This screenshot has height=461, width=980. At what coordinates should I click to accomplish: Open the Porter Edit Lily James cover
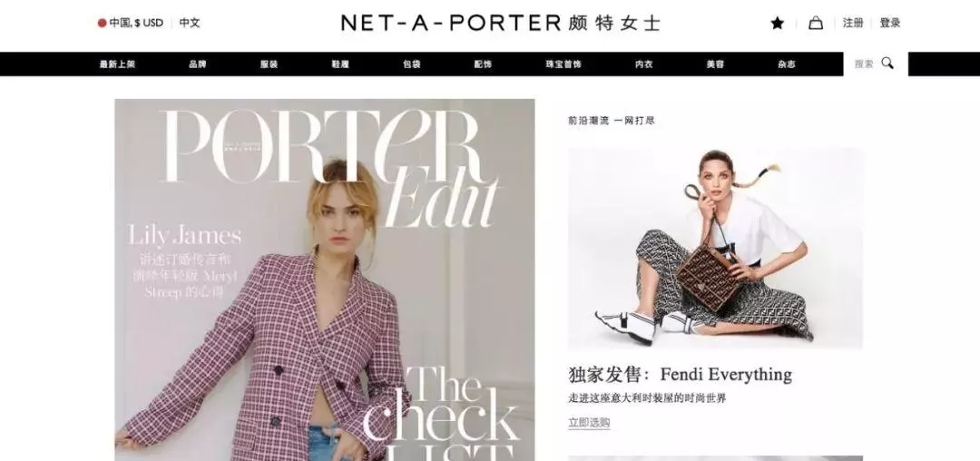(x=324, y=280)
